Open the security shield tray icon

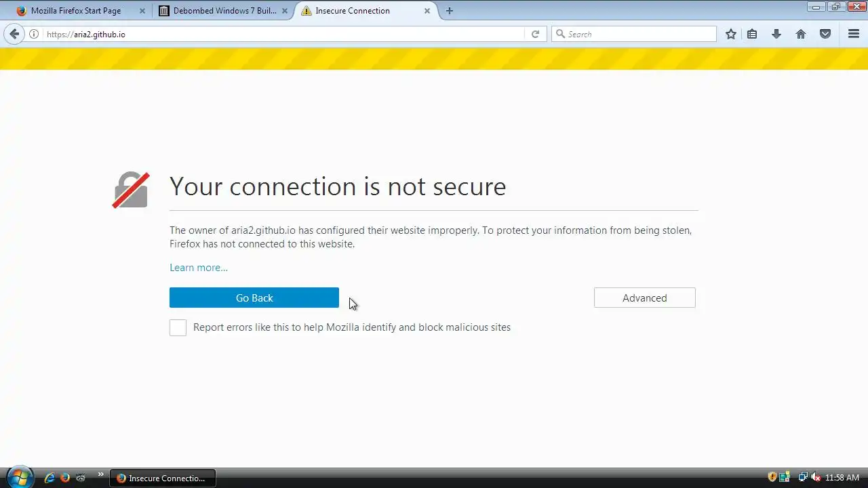(772, 477)
